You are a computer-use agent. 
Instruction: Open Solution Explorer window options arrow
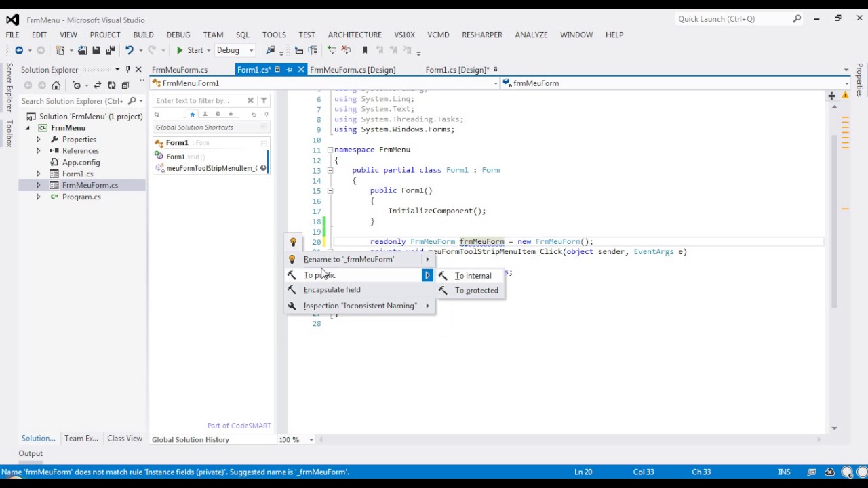click(117, 70)
